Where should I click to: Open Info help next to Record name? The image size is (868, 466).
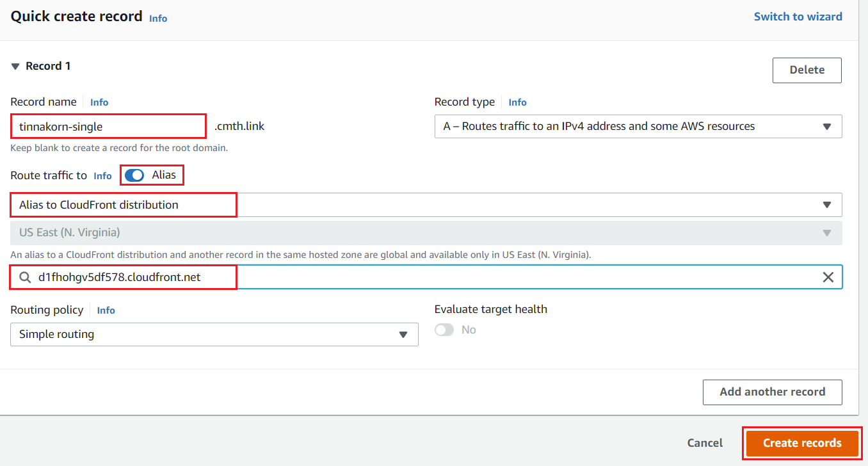99,102
